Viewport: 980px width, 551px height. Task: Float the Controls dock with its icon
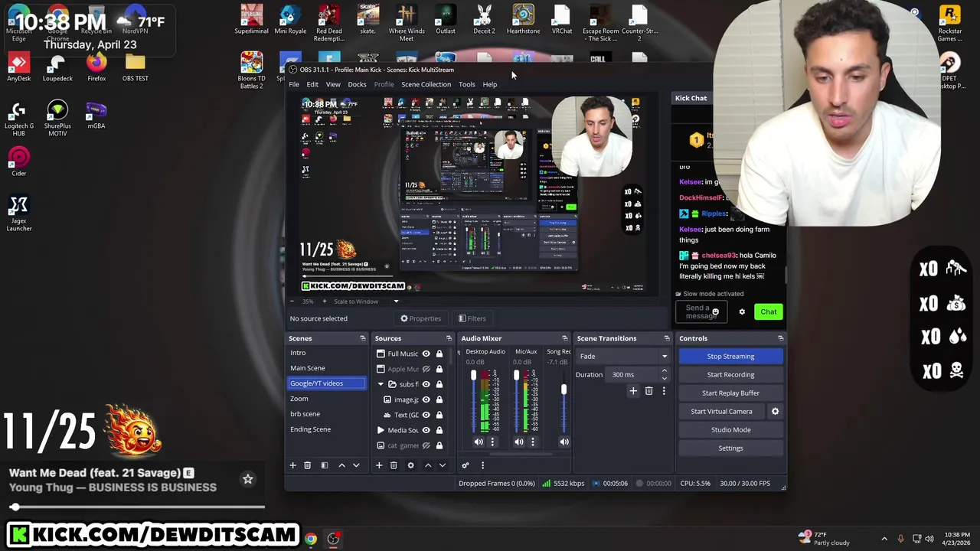[780, 338]
